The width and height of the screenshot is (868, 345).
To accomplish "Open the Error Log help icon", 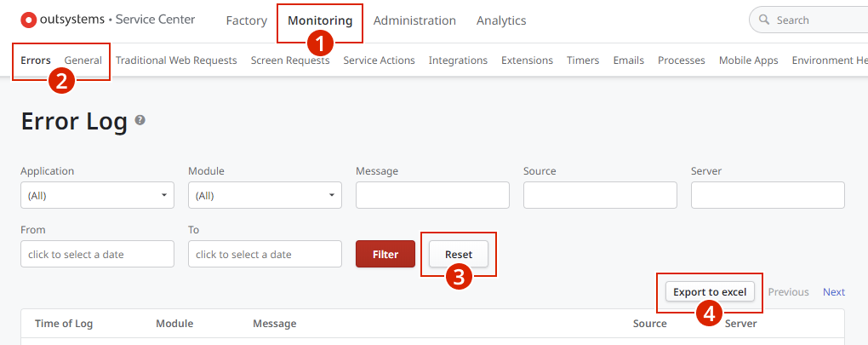I will pos(140,119).
